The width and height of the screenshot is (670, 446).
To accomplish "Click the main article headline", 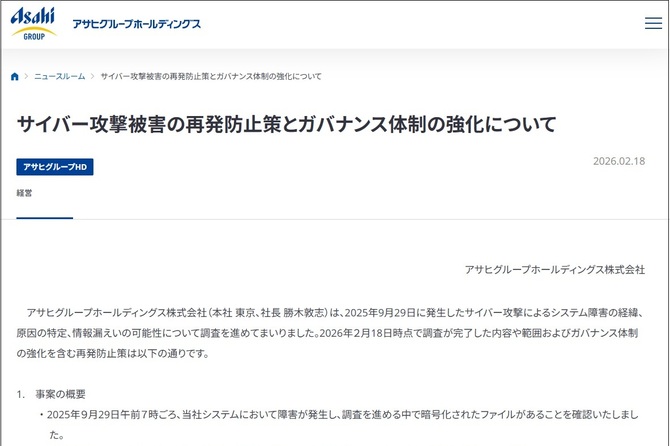I will pos(286,124).
